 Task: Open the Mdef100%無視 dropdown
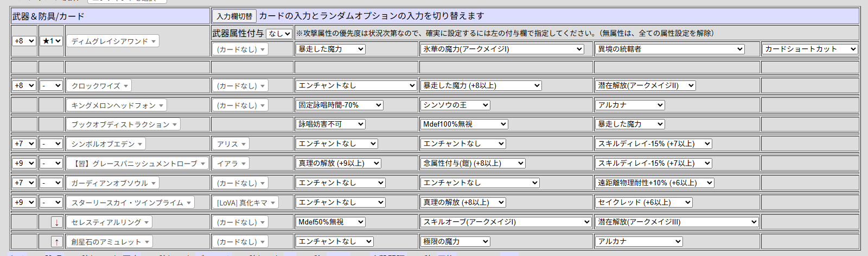tap(464, 124)
